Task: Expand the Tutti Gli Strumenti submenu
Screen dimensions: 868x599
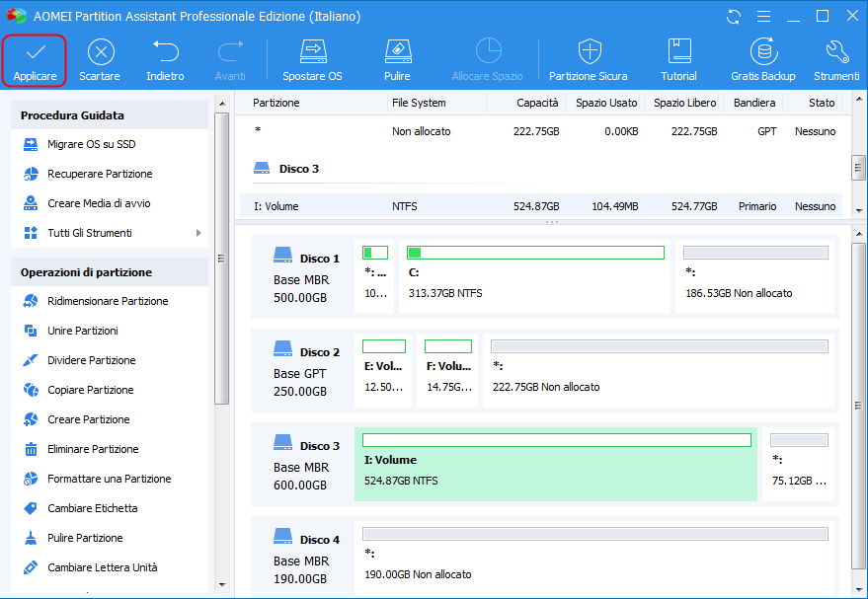Action: 198,233
